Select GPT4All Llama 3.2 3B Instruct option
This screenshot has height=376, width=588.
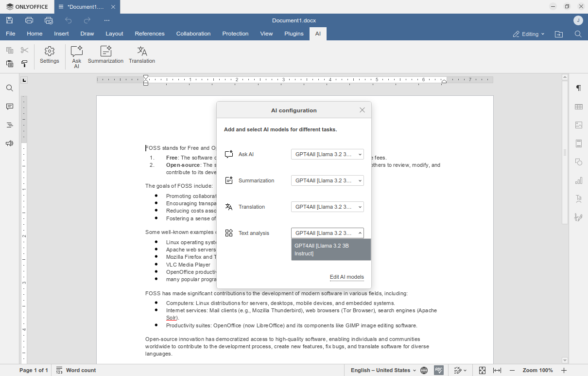[x=330, y=250]
